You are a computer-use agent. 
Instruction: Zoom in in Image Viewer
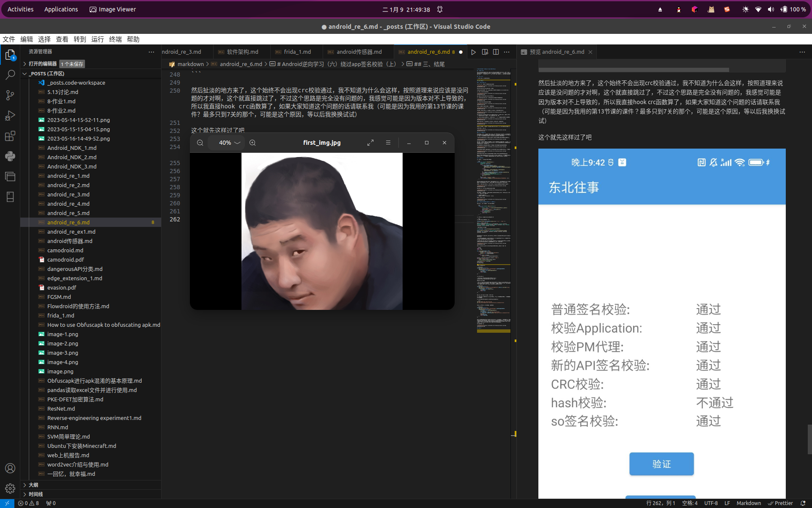pos(252,143)
